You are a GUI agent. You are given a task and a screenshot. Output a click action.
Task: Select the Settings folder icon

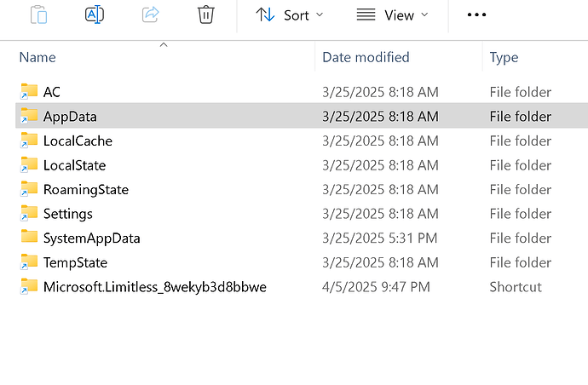pos(29,213)
